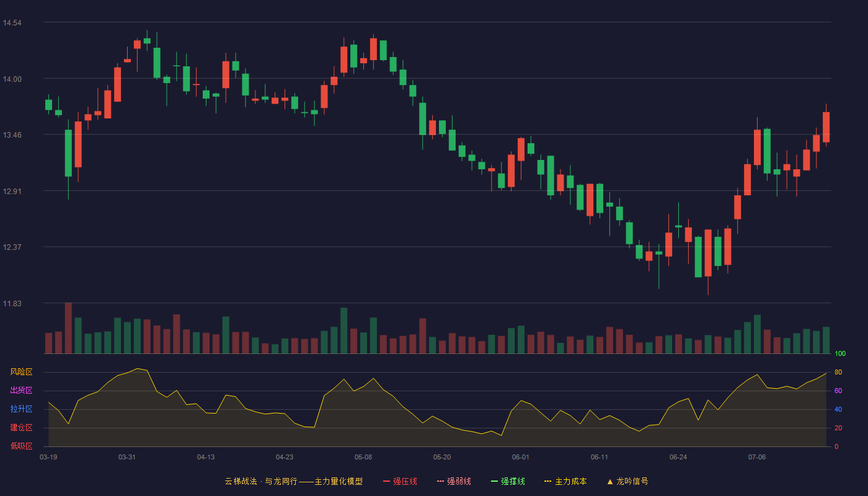Screen dimensions: 868x496
Task: Click the 04-13 date axis label
Action: [x=206, y=457]
